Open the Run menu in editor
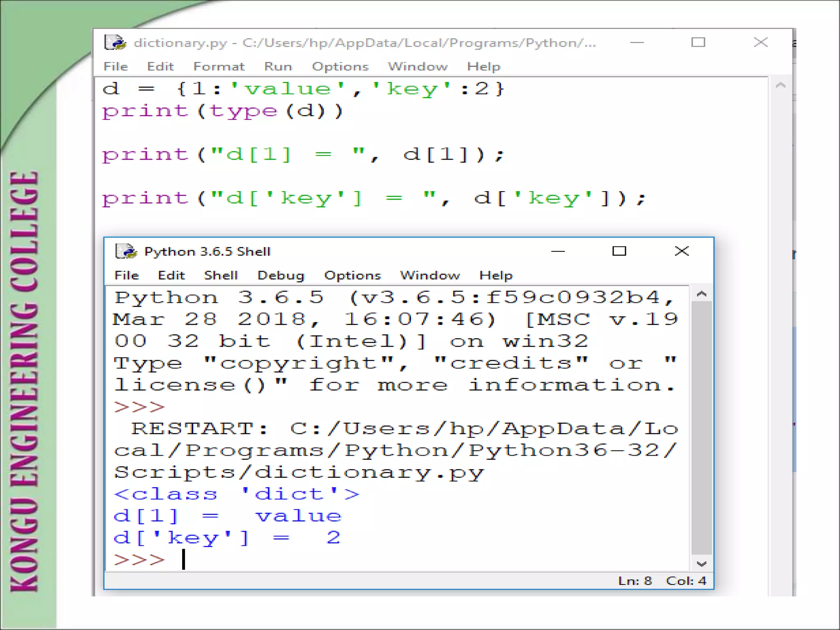This screenshot has width=840, height=630. 278,66
